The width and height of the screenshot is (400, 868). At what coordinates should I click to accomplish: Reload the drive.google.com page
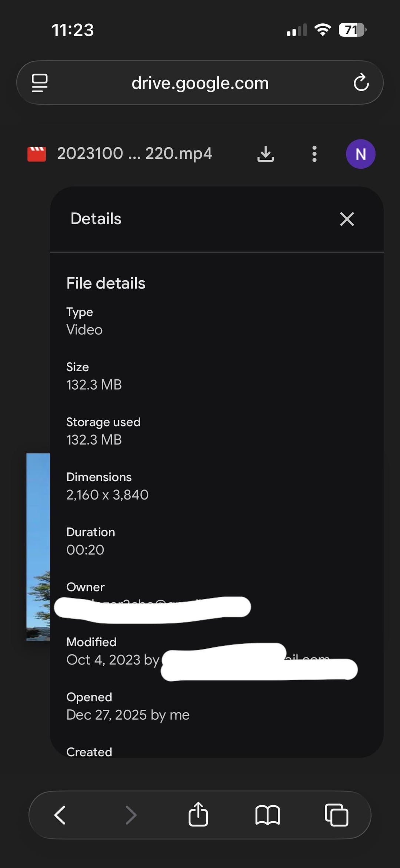[x=361, y=82]
